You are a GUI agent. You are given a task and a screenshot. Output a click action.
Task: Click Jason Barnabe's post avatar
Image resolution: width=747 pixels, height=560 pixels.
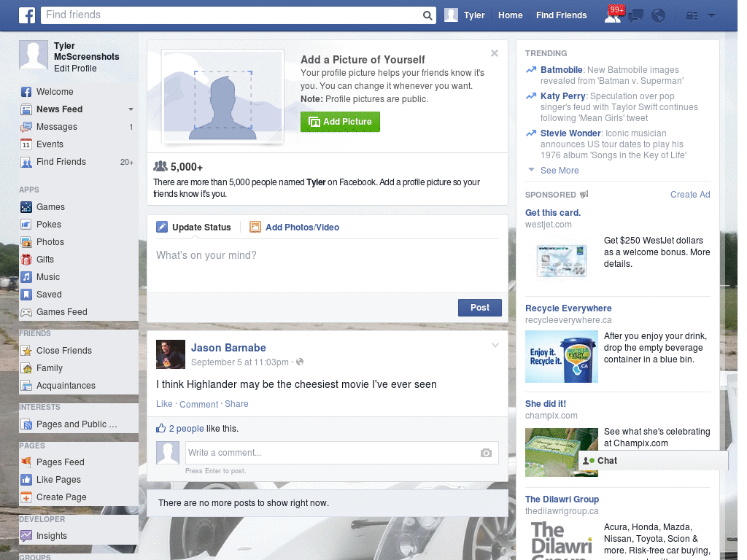[171, 354]
